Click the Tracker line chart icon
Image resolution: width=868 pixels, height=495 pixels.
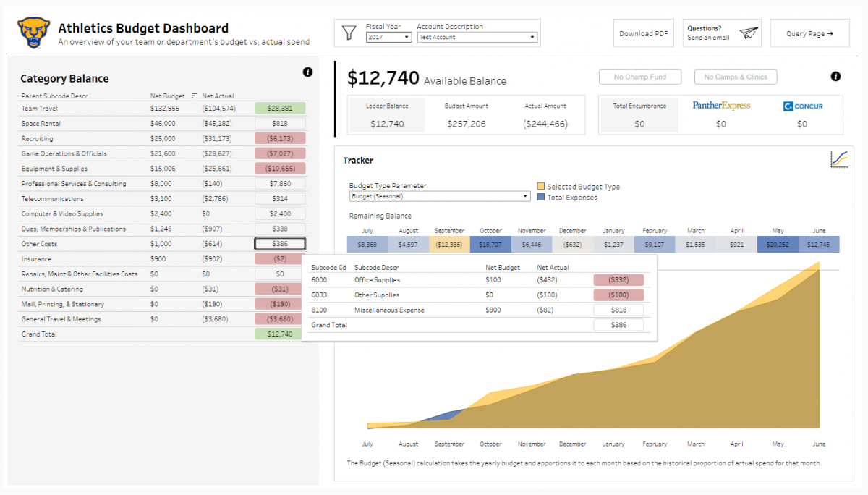(x=839, y=159)
